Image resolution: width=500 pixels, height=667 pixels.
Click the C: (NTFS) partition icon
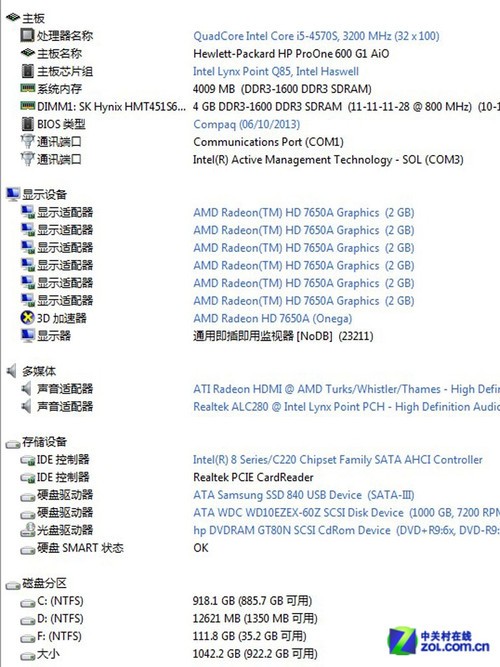(x=28, y=603)
